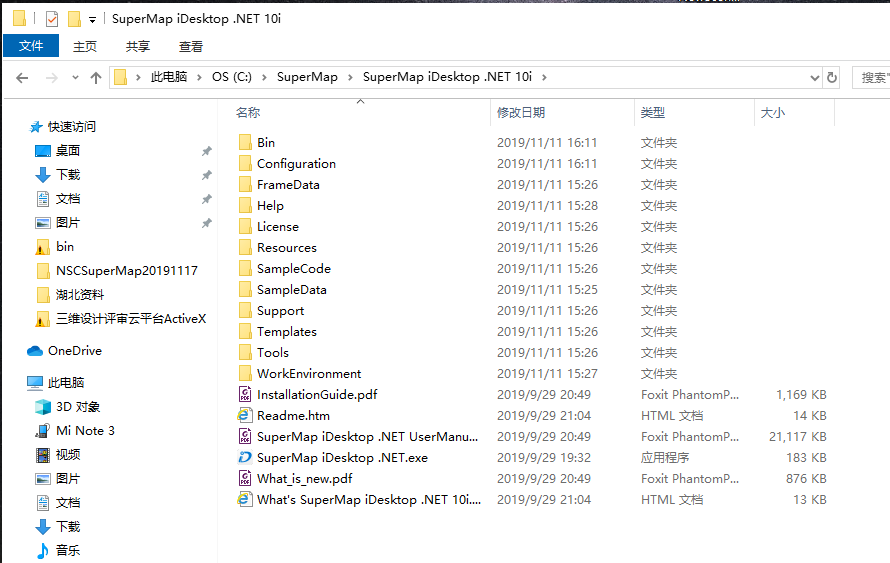
Task: Click the Back navigation arrow
Action: [x=22, y=78]
